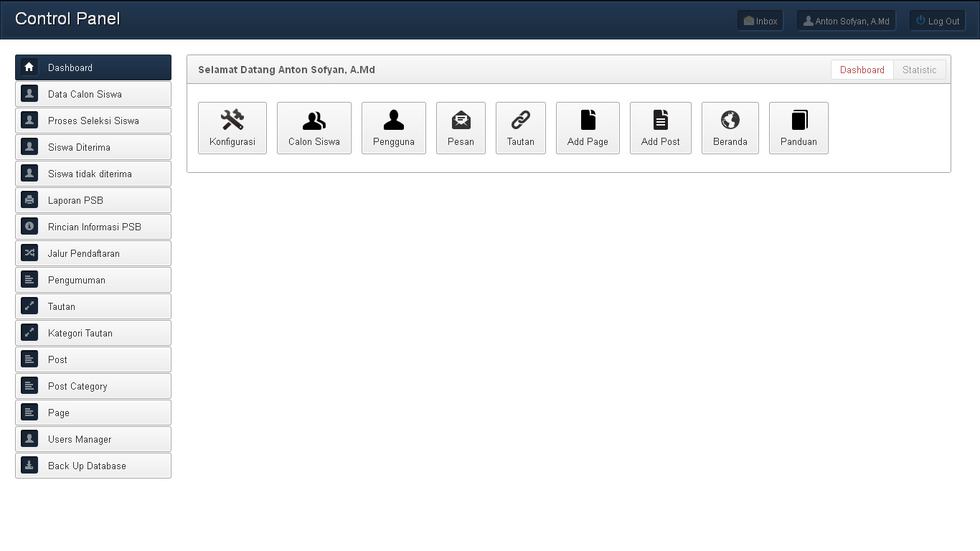Click the shuffle icon beside Jalur Pendaftaran

click(29, 253)
